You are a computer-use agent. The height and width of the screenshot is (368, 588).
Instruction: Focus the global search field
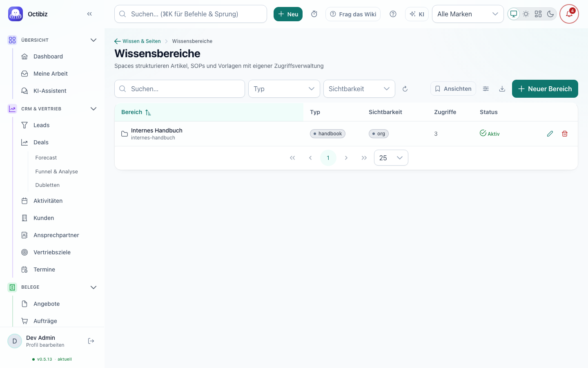click(x=191, y=14)
